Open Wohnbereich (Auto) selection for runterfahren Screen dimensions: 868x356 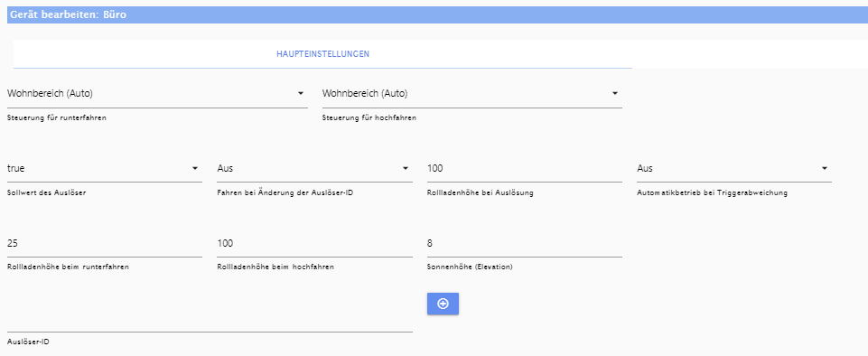[157, 94]
